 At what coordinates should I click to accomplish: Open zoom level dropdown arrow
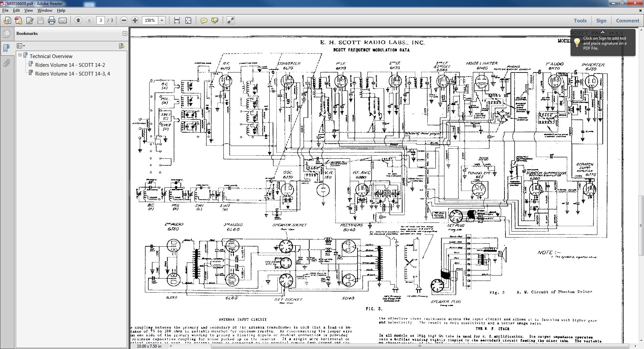tap(162, 20)
